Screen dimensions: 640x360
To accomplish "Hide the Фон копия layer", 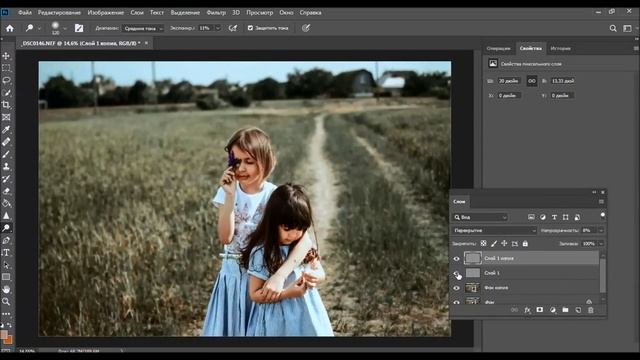I will (456, 288).
